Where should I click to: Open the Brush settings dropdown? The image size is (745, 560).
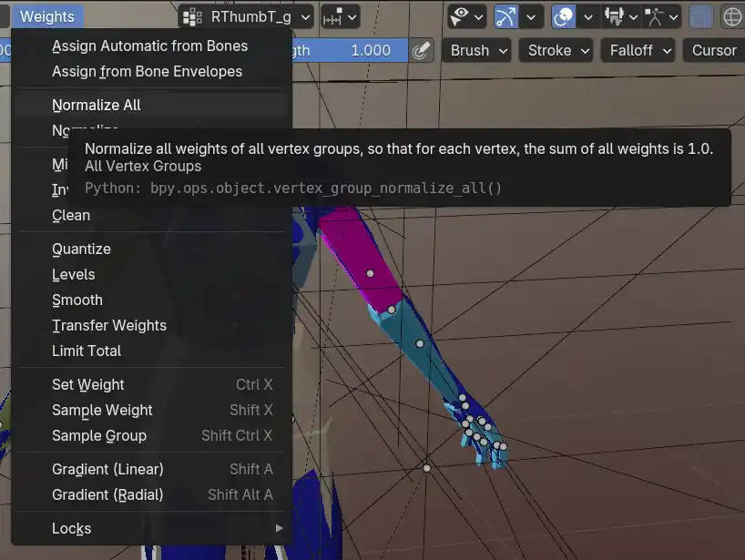tap(479, 51)
